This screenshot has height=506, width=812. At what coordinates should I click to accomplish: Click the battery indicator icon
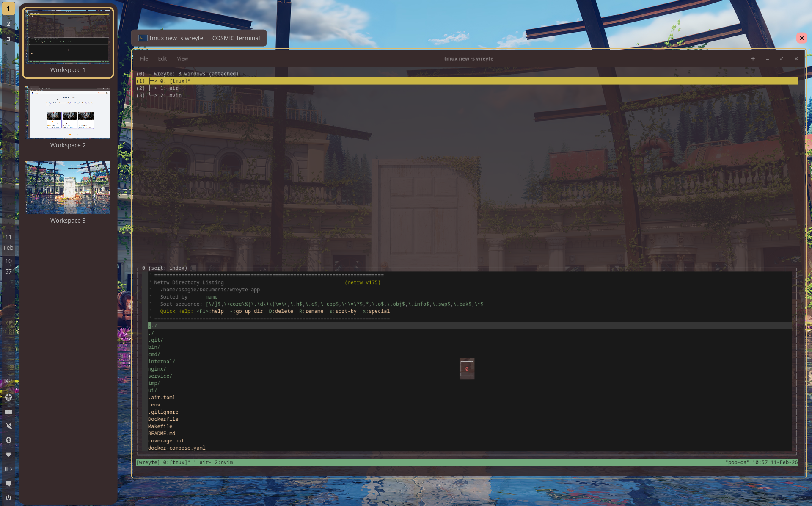[x=8, y=469]
